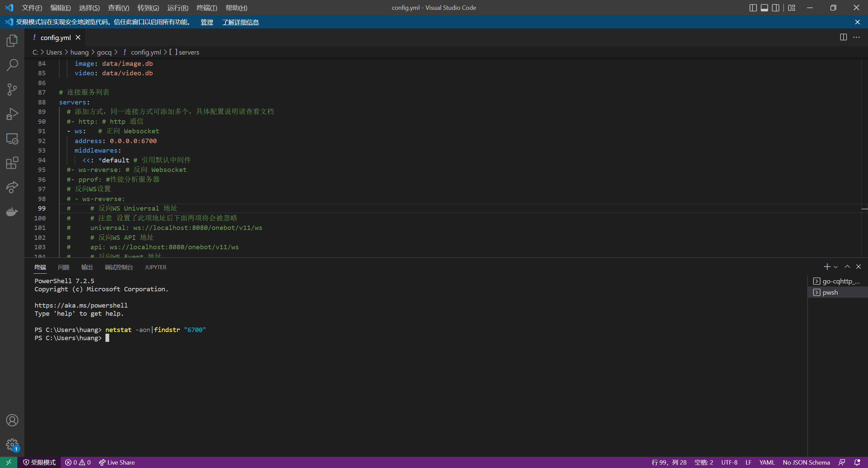Click Live Share in status bar
This screenshot has width=868, height=468.
coord(117,462)
